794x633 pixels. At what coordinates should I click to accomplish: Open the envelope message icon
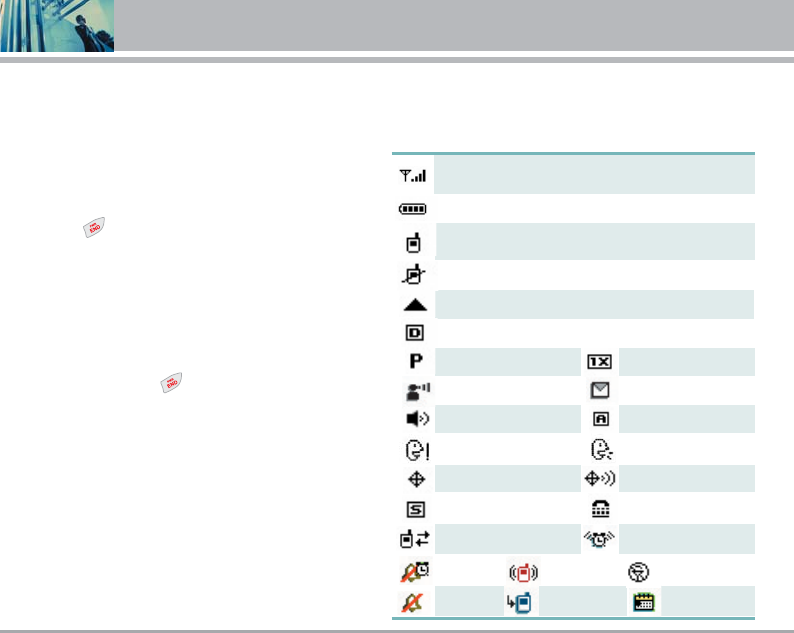tap(600, 390)
